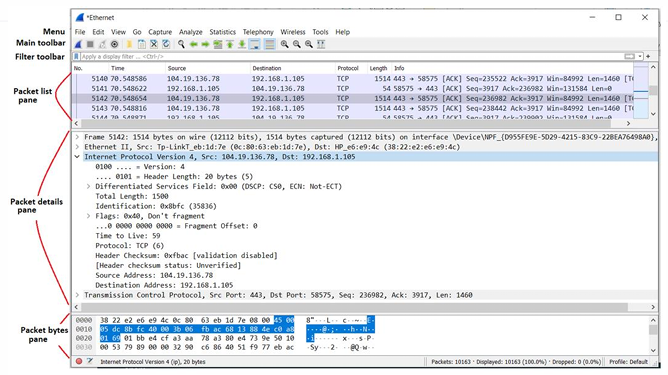Open the View menu
The image size is (668, 375).
(118, 32)
